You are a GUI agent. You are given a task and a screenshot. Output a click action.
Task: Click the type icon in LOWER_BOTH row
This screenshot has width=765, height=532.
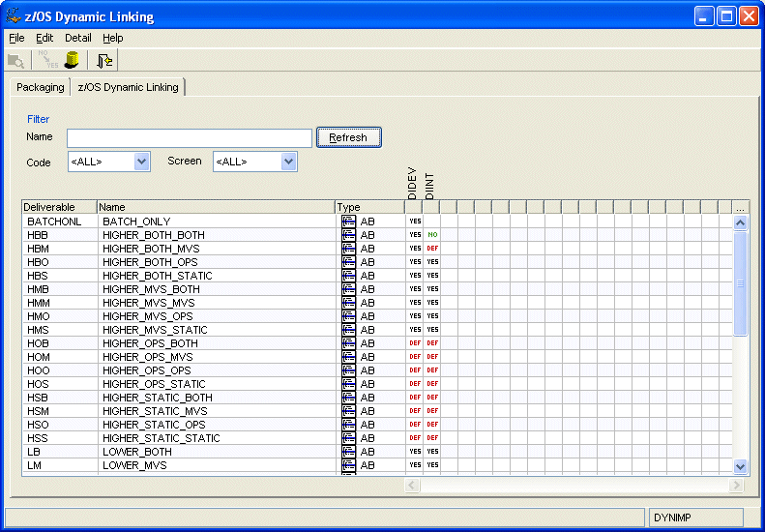click(x=348, y=452)
